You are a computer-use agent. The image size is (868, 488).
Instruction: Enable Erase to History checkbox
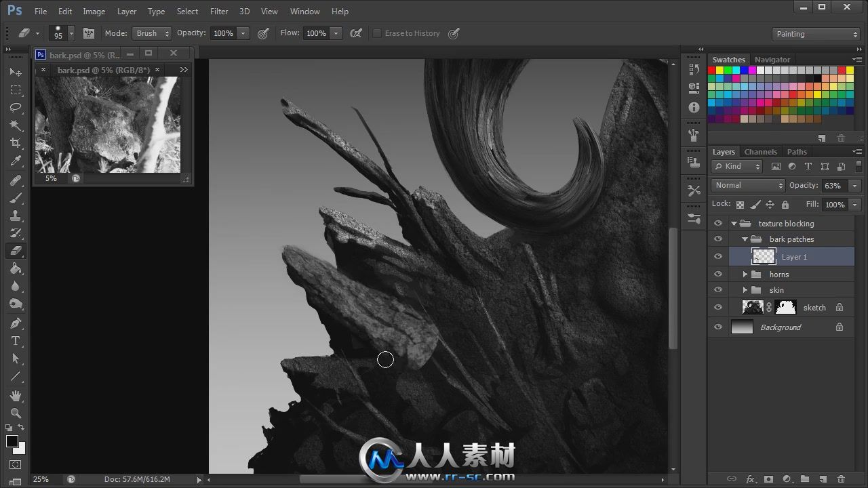tap(377, 33)
